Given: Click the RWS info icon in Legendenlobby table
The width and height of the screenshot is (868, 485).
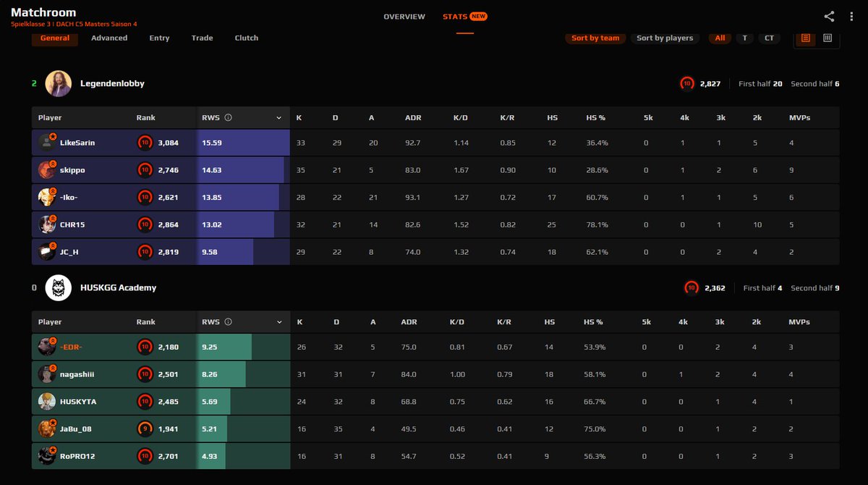Looking at the screenshot, I should (228, 118).
